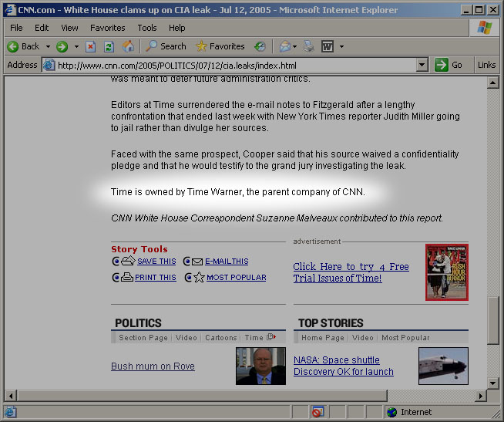Viewport: 504px width, 422px height.
Task: Click the horizontal scrollbar thumb
Action: pyautogui.click(x=202, y=396)
